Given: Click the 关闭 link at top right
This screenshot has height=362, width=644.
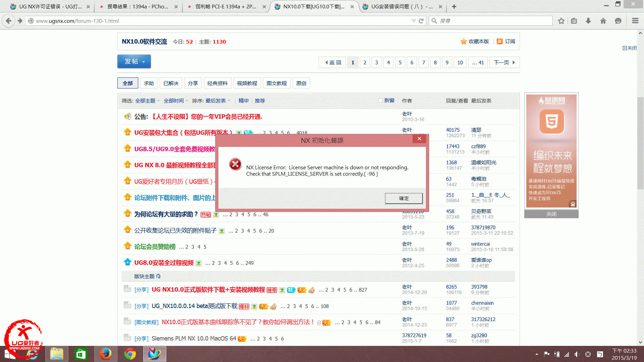Looking at the screenshot, I should click(x=630, y=48).
